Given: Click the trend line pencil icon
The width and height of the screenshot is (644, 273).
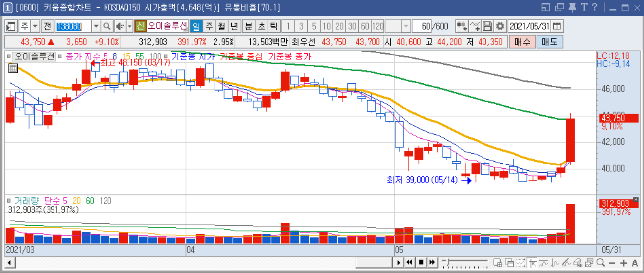Looking at the screenshot, I should (x=567, y=263).
